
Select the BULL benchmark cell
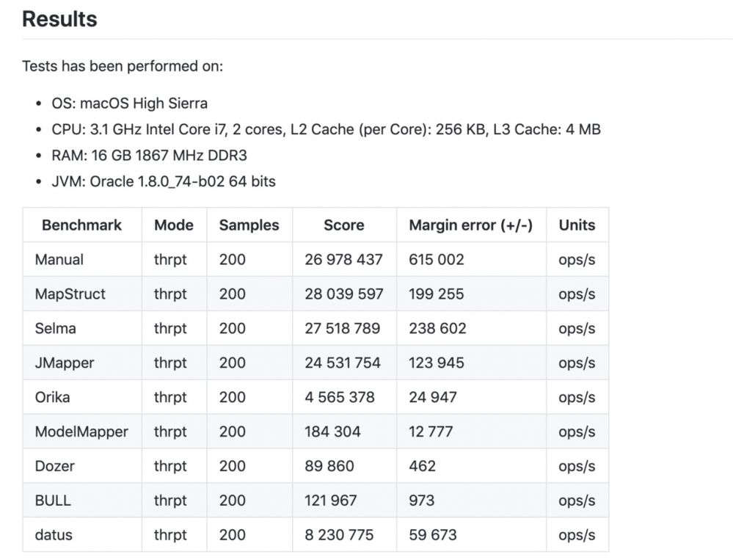point(53,501)
